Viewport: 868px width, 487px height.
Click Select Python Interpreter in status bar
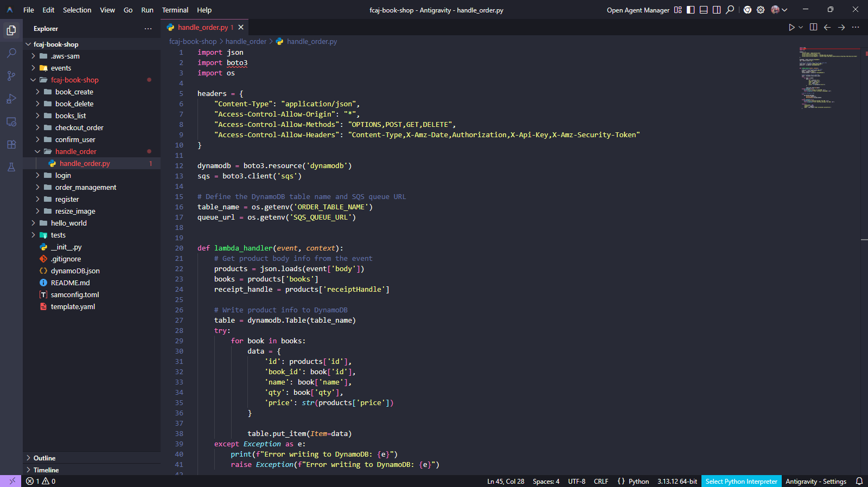pyautogui.click(x=741, y=481)
